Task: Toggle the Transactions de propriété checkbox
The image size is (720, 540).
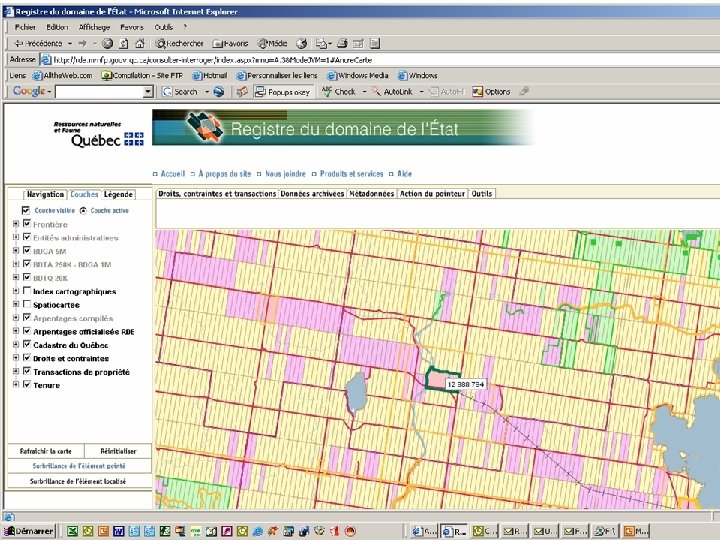Action: 27,371
